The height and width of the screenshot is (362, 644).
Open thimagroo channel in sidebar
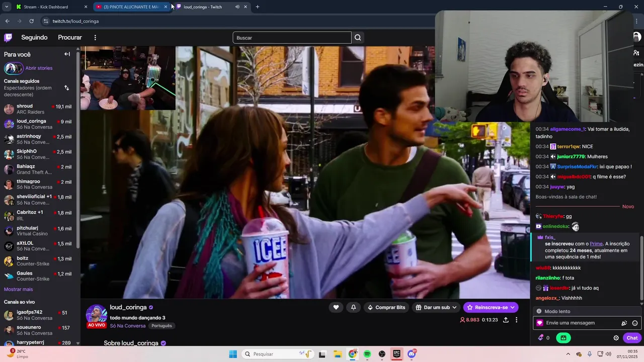39,185
